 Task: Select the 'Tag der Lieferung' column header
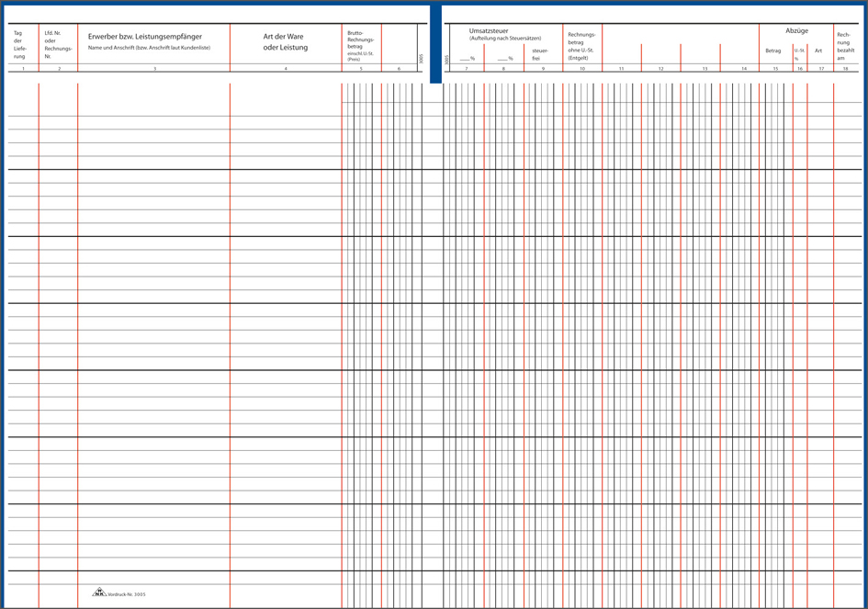tap(19, 45)
